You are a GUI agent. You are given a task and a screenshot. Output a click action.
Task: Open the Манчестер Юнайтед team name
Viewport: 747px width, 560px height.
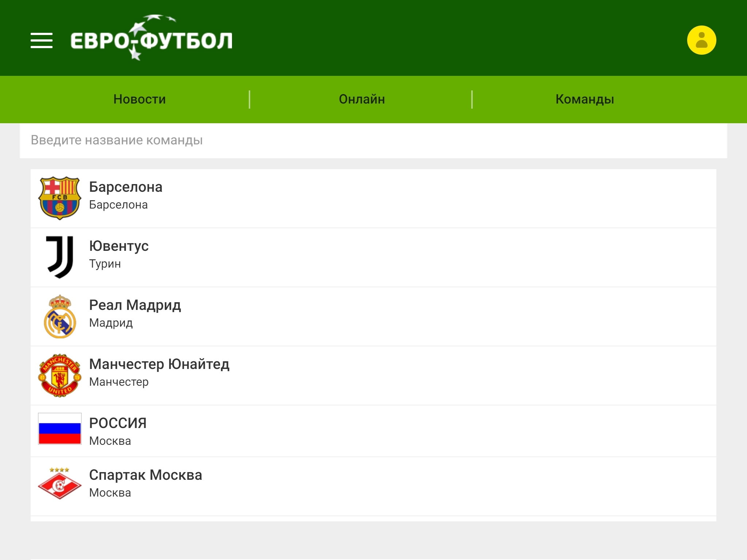point(159,364)
